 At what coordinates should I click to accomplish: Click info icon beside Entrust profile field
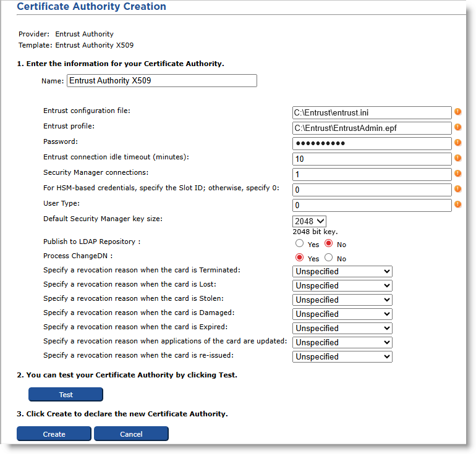pyautogui.click(x=458, y=127)
